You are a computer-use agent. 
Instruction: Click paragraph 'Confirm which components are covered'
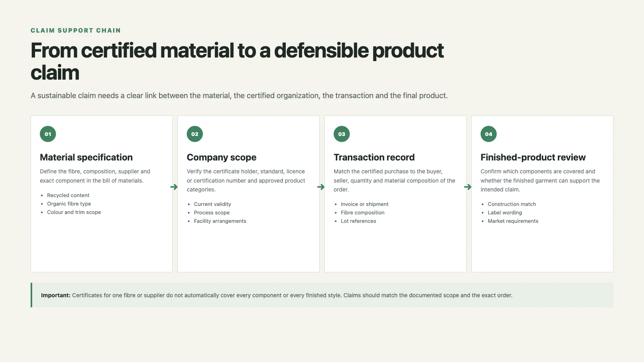pyautogui.click(x=540, y=181)
